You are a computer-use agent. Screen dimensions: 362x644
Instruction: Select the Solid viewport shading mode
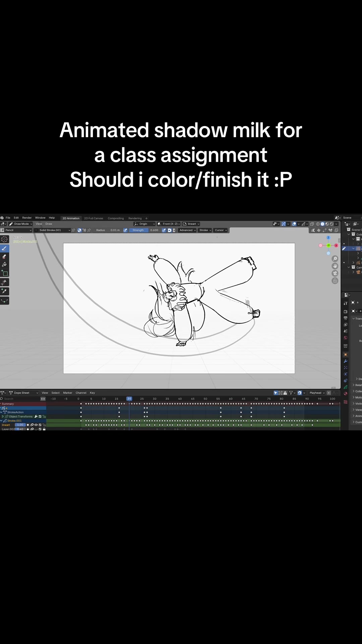322,224
